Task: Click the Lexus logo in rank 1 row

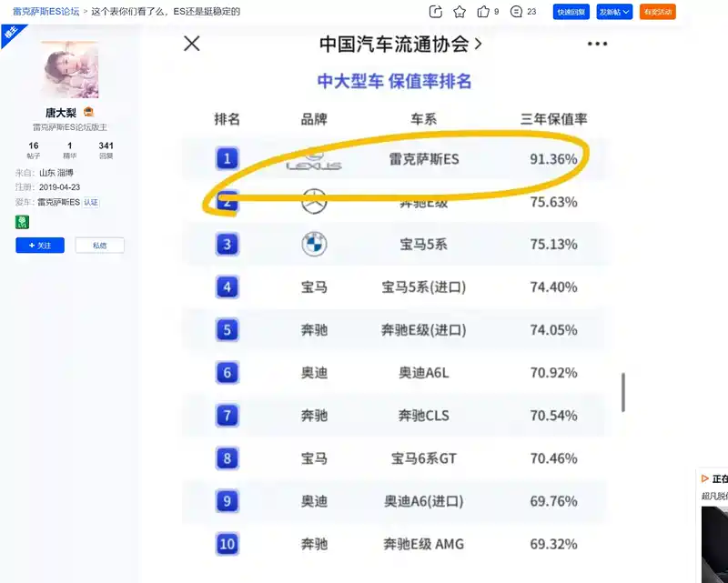Action: [314, 161]
